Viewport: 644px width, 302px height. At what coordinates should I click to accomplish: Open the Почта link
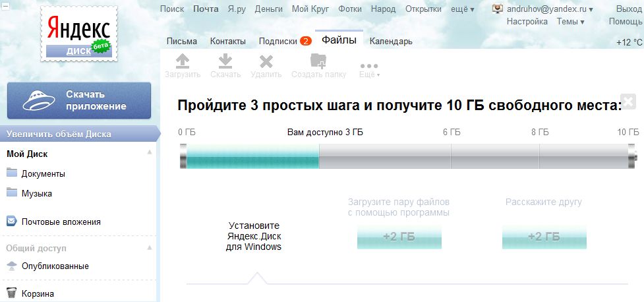[206, 9]
